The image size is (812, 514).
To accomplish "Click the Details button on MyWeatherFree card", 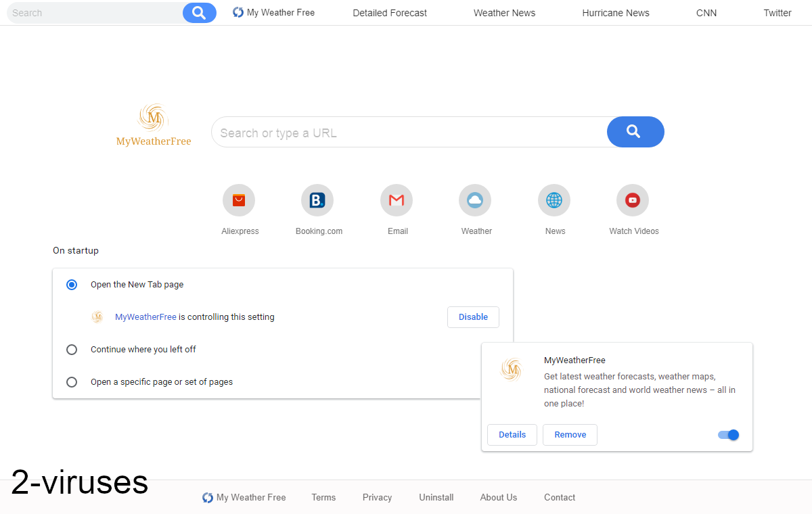I will coord(512,435).
